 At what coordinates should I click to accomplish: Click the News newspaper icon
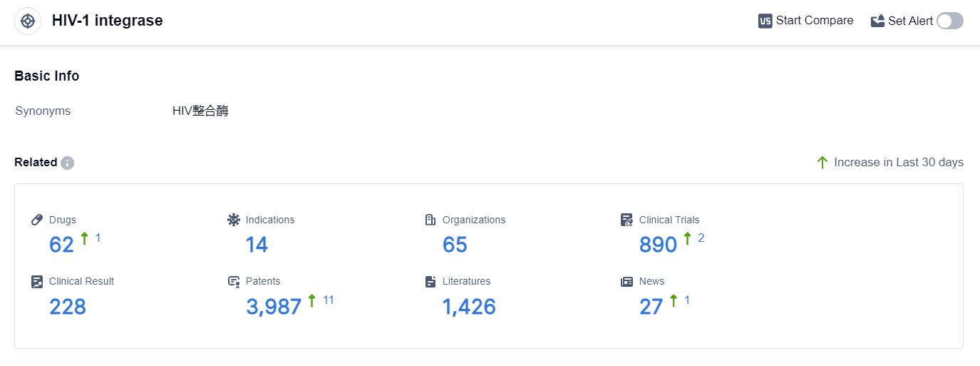(x=626, y=281)
